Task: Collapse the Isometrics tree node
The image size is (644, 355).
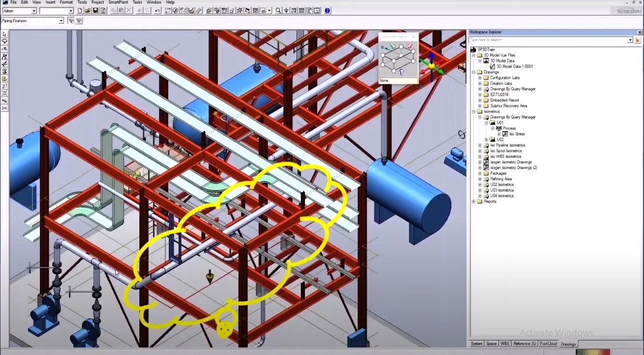Action: click(474, 111)
